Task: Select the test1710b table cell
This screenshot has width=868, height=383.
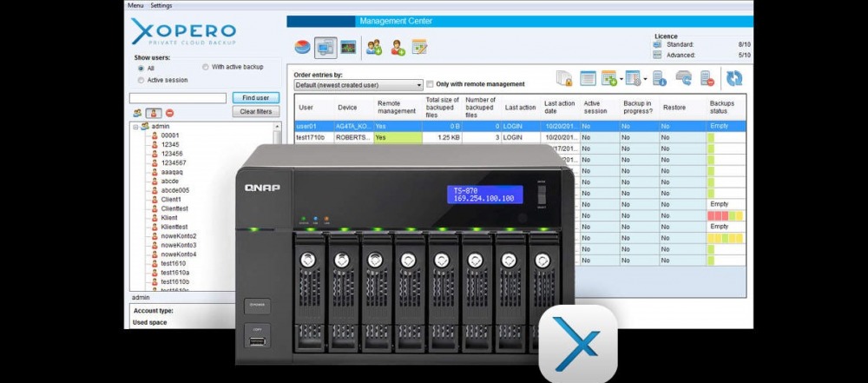Action: coord(314,137)
